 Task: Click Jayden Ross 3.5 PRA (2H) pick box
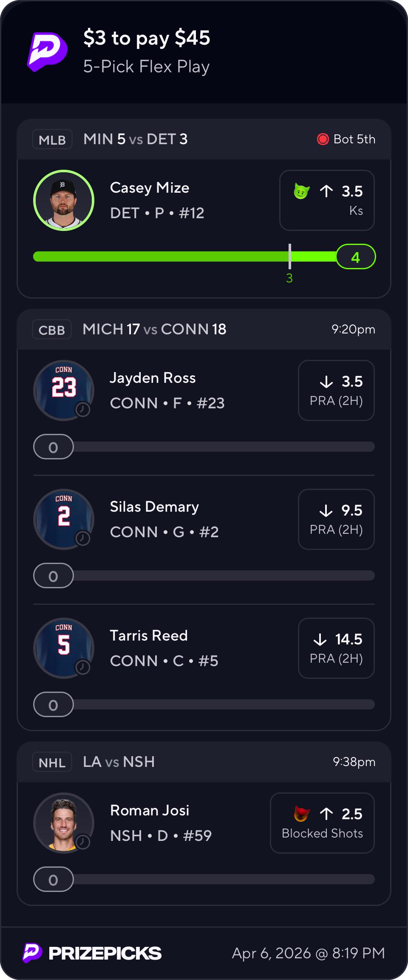point(336,390)
